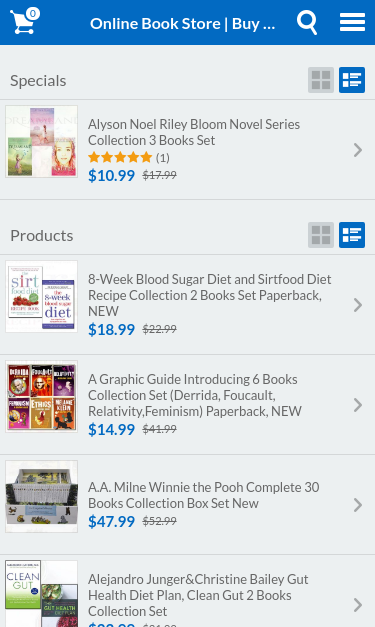The image size is (375, 627).
Task: Click 8-Week Blood Sugar Diet book title
Action: point(209,295)
